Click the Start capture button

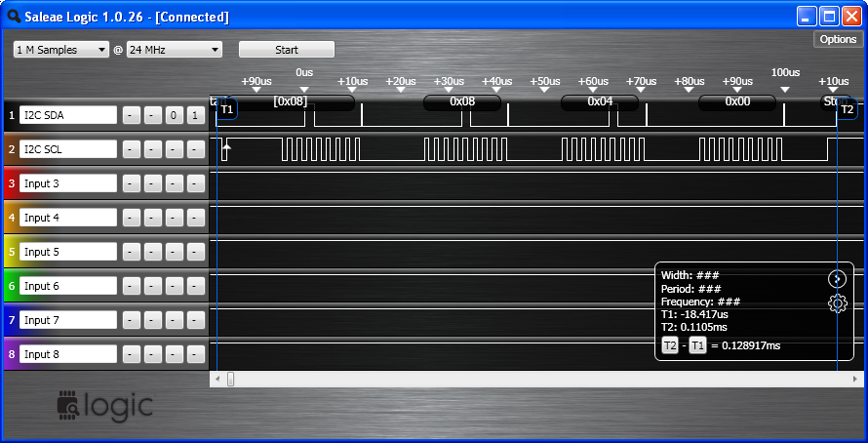point(287,50)
